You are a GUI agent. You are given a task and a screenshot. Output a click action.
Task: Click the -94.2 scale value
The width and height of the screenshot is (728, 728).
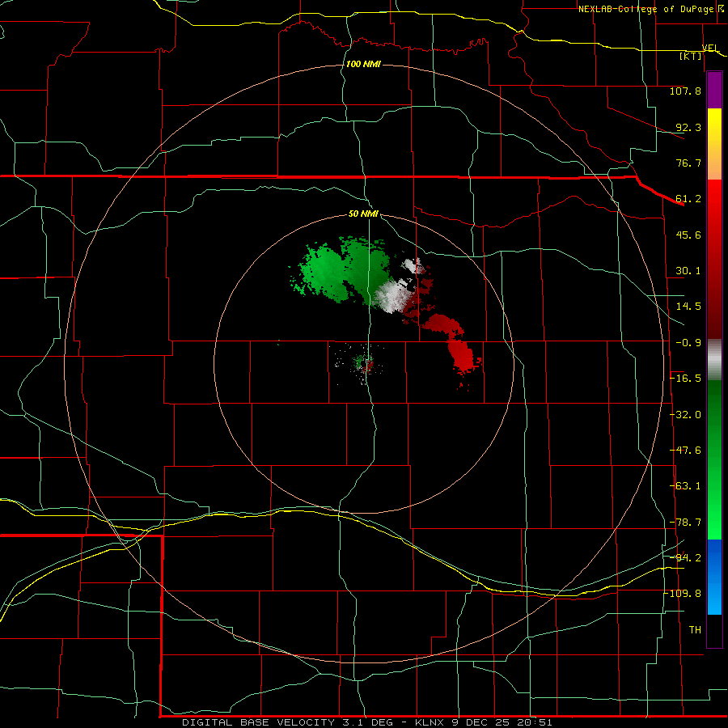(685, 557)
